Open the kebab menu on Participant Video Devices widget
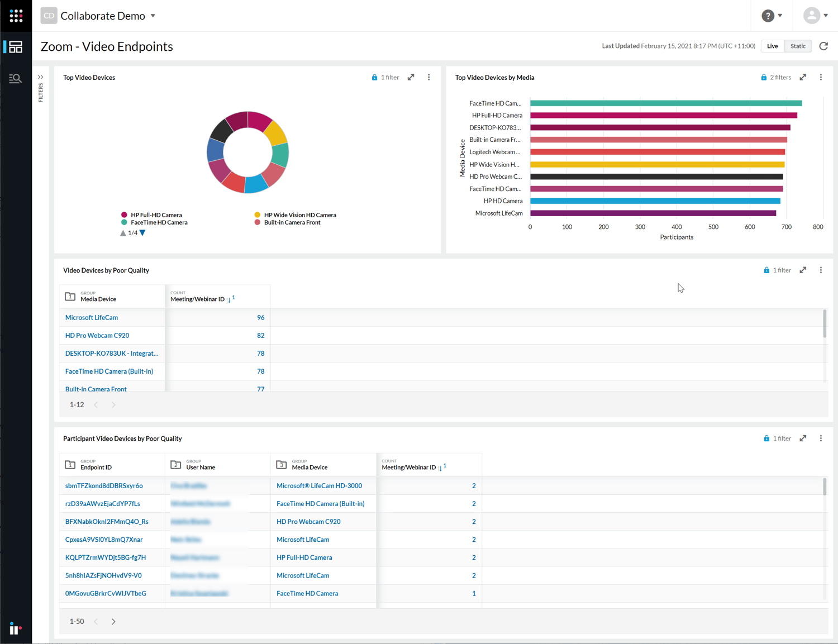 [x=821, y=438]
